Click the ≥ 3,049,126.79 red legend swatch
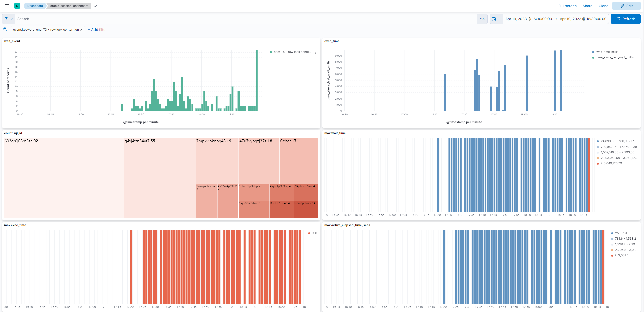 pyautogui.click(x=598, y=164)
